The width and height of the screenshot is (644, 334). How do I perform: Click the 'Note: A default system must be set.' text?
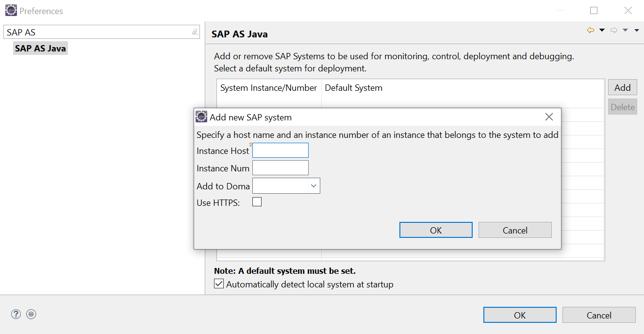click(x=285, y=271)
